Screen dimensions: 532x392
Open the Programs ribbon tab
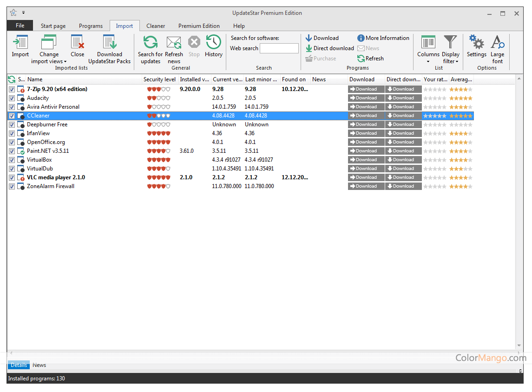(91, 26)
